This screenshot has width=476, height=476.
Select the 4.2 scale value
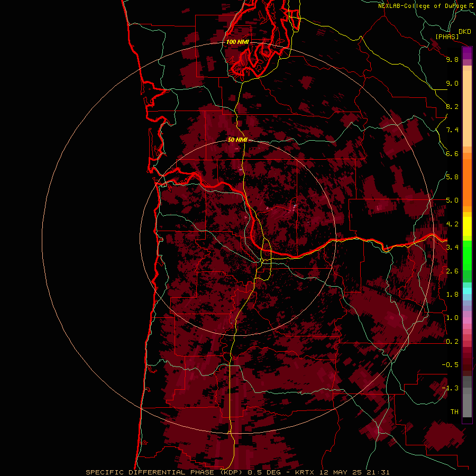coord(452,224)
